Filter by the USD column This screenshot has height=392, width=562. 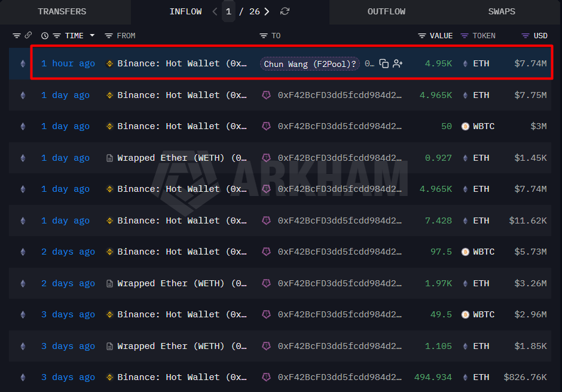click(x=526, y=35)
